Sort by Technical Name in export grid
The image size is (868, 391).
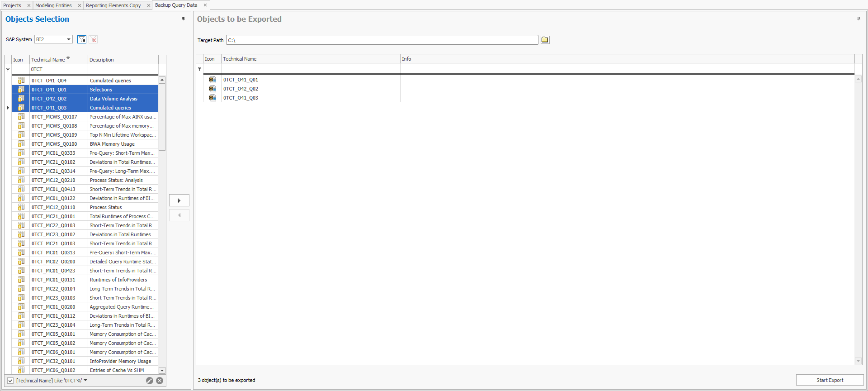click(311, 59)
